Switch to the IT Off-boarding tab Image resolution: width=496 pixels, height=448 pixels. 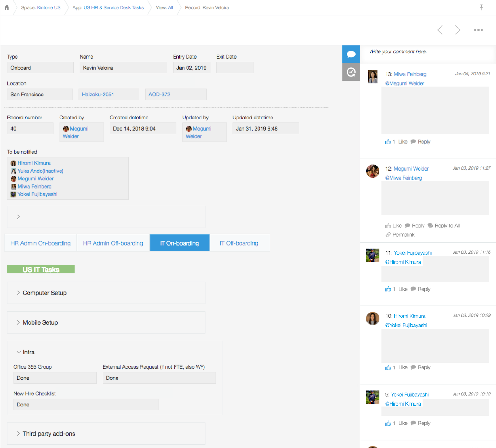(239, 243)
